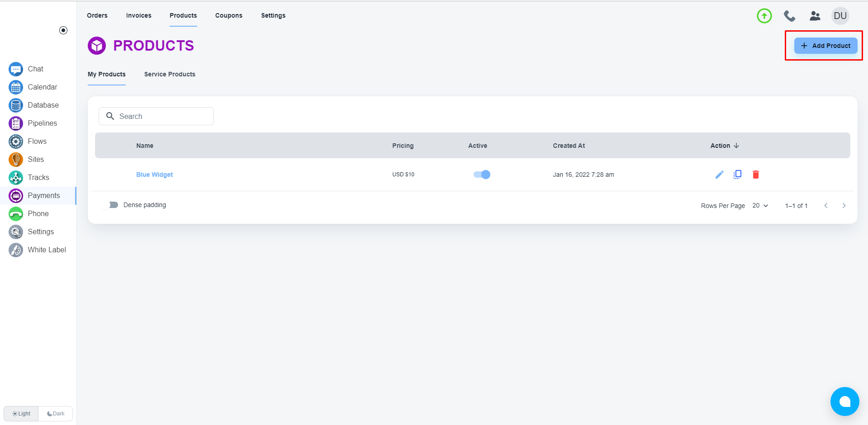Click the green upgrade arrow icon
Image resolution: width=868 pixels, height=425 pixels.
click(x=764, y=16)
